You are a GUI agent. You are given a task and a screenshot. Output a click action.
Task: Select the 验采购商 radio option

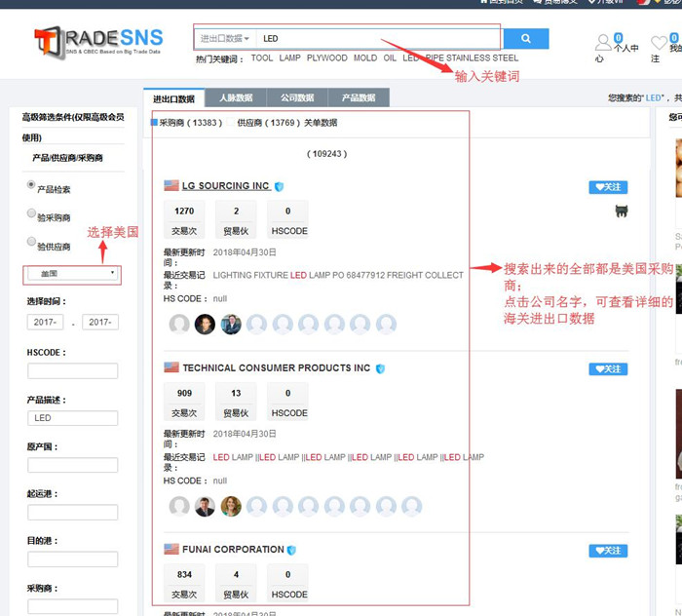31,212
